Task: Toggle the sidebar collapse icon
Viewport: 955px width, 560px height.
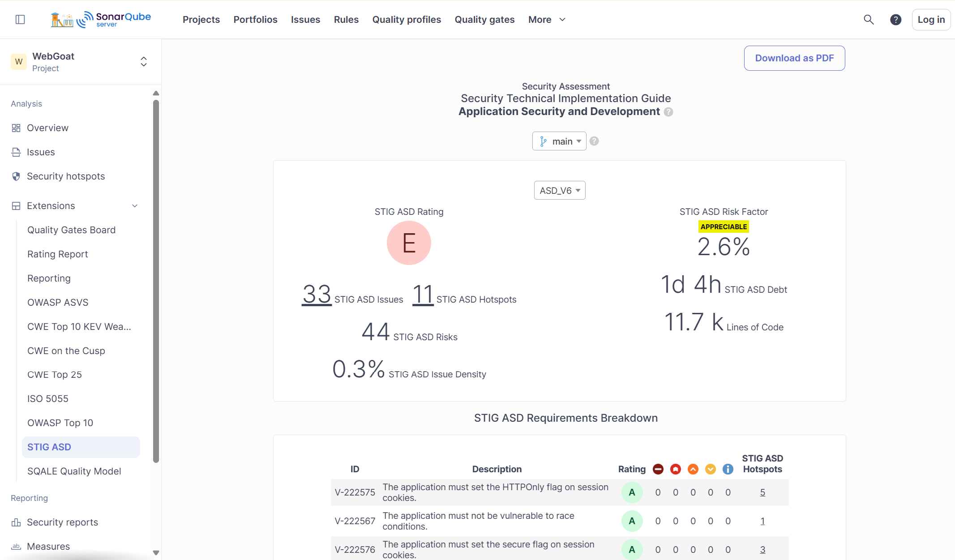Action: coord(20,19)
